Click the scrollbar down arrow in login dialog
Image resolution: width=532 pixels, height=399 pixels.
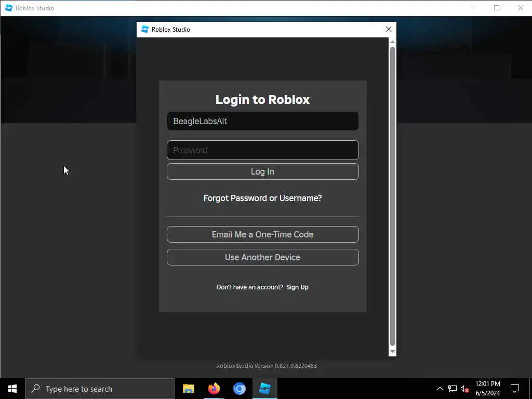(x=392, y=352)
